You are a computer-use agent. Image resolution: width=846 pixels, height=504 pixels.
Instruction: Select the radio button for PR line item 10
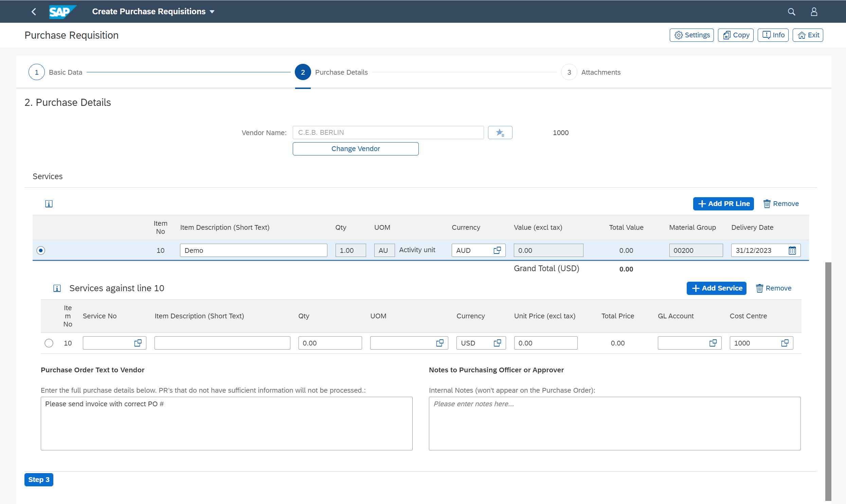tap(40, 250)
